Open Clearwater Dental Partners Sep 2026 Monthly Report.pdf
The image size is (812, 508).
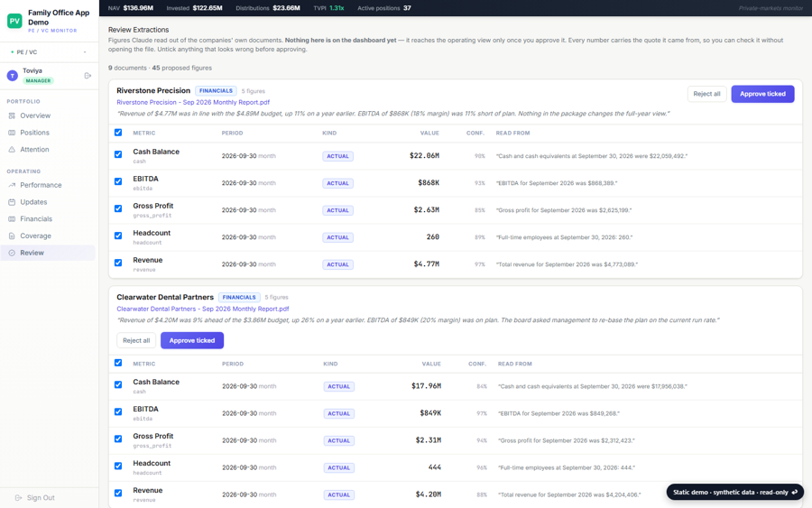tap(202, 309)
